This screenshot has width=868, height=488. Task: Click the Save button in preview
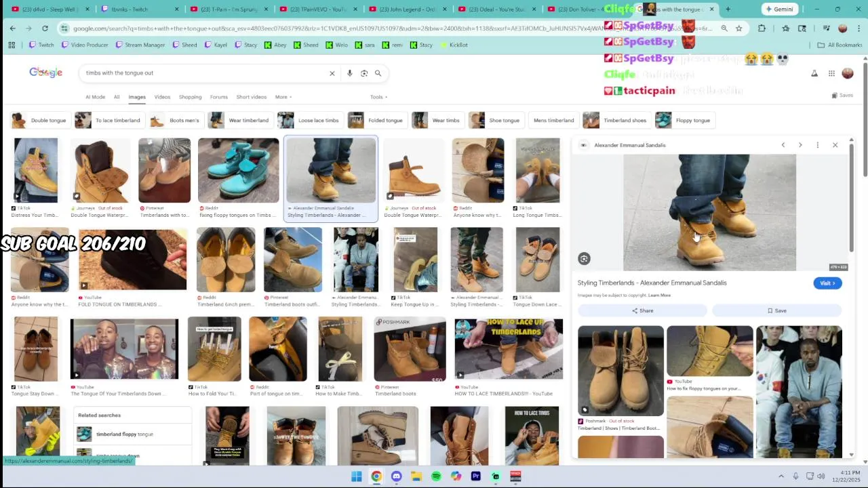click(776, 310)
